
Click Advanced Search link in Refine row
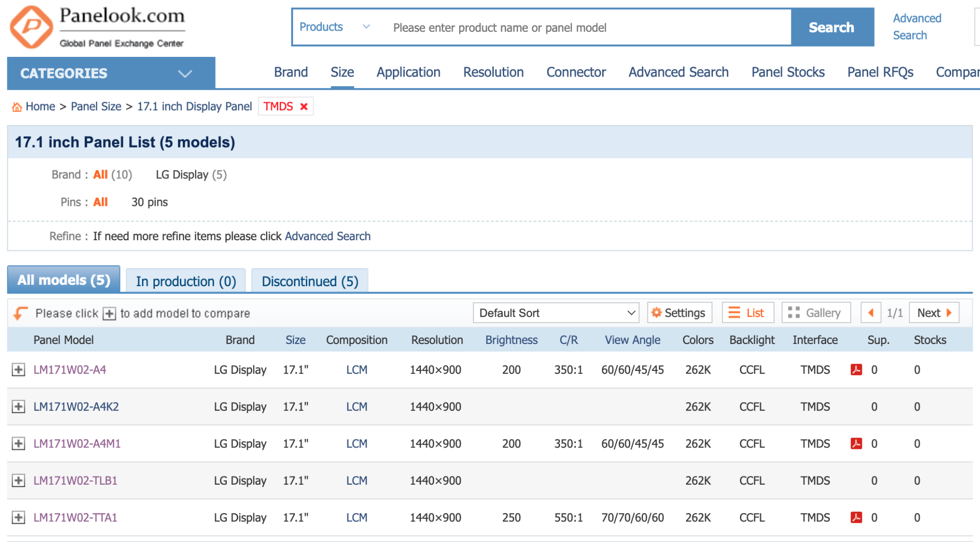pyautogui.click(x=327, y=236)
